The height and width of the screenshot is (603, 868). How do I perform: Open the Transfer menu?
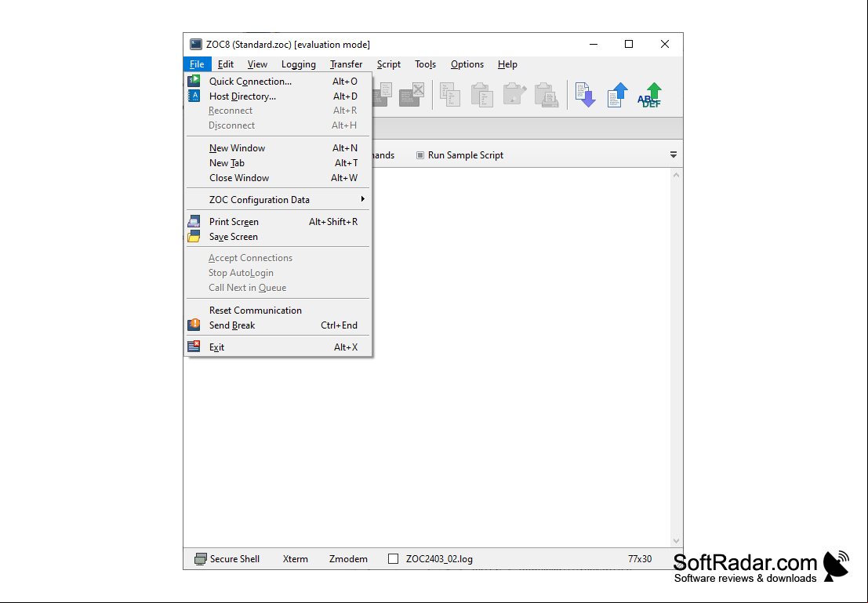346,64
